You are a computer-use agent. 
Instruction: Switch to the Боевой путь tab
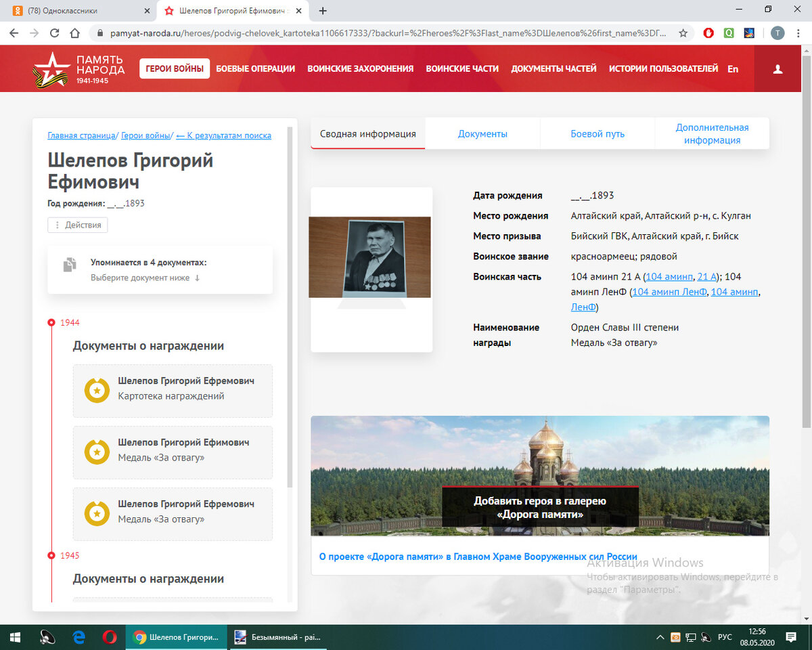click(597, 133)
